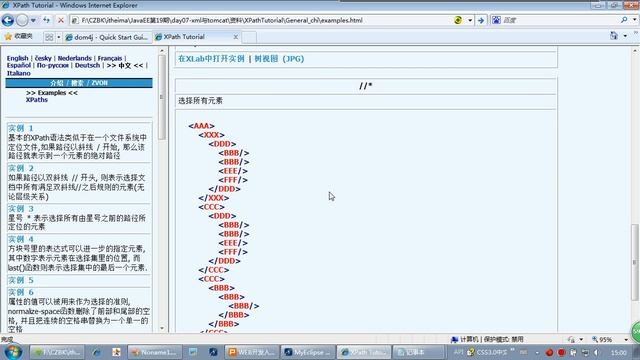This screenshot has height=360, width=640.
Task: Open a new blank tab
Action: 249,37
